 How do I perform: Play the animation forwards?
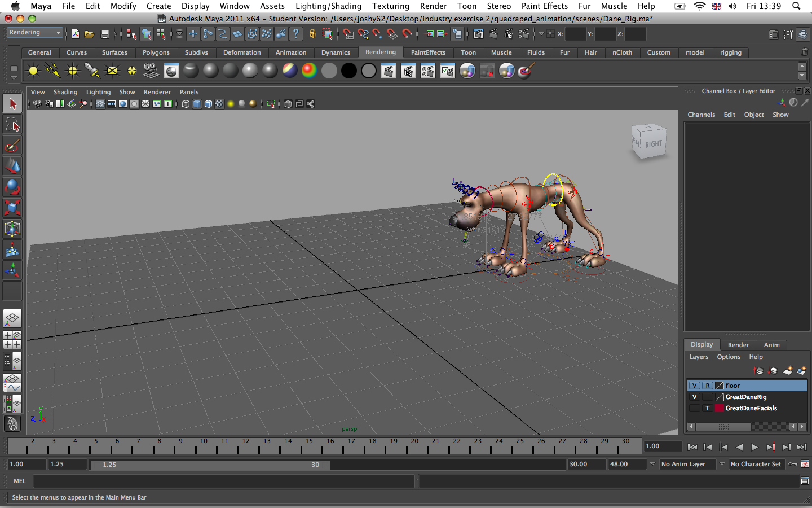[754, 447]
